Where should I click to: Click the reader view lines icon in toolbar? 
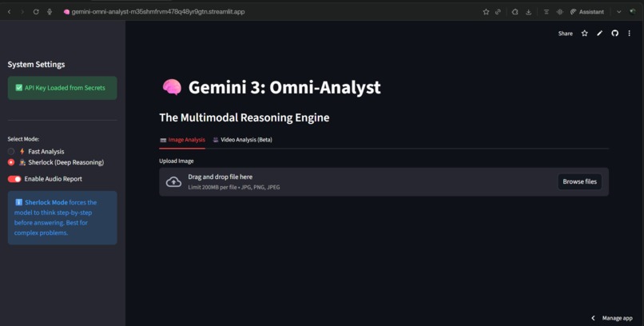(x=547, y=12)
